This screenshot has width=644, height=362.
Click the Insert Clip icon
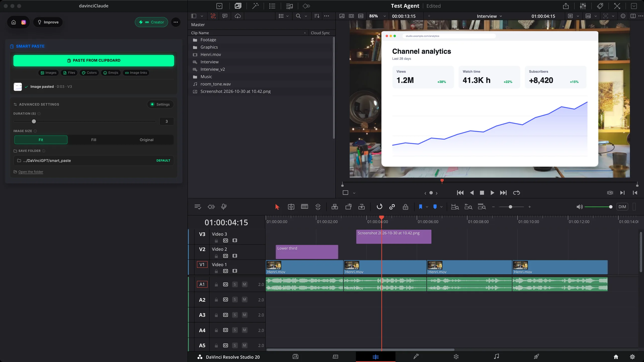(x=335, y=207)
